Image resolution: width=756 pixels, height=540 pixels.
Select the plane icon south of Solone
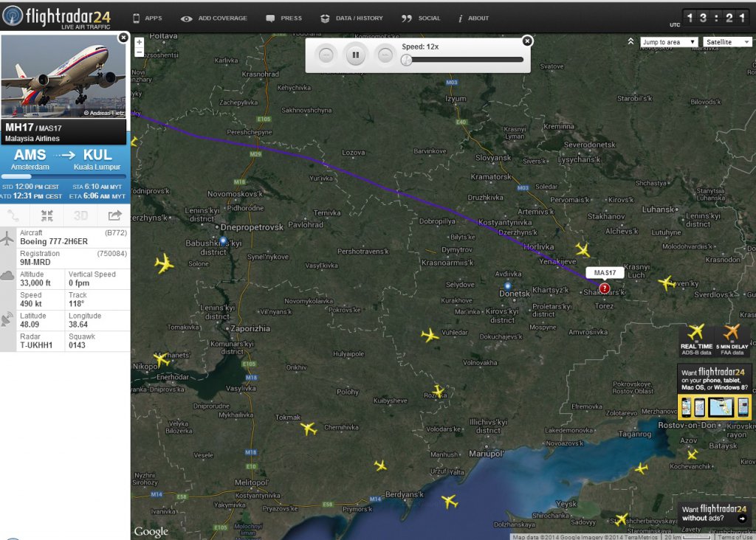(165, 263)
